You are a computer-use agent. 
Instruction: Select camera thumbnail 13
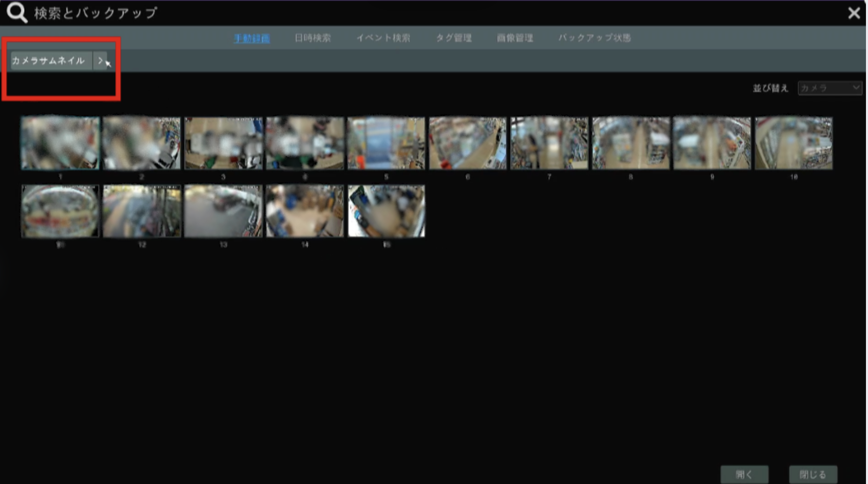[223, 211]
